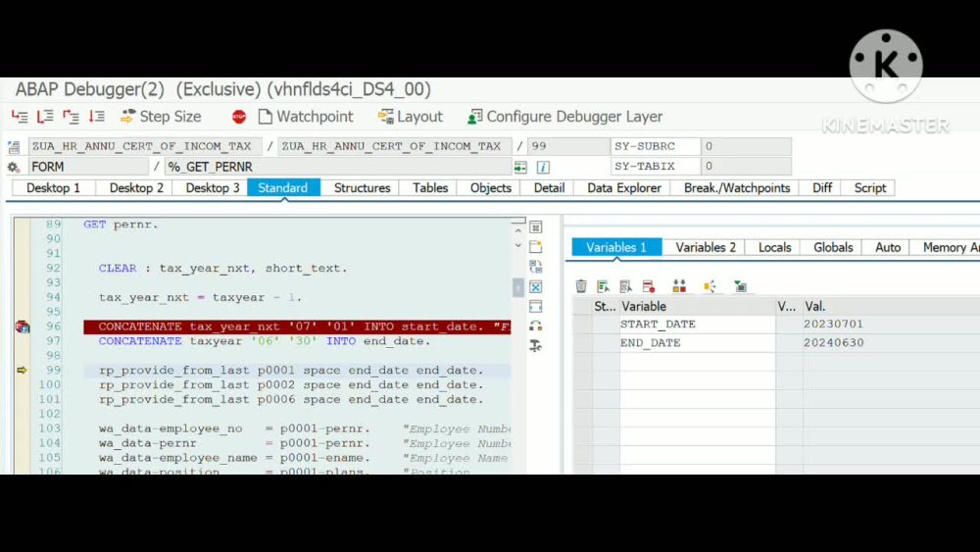980x552 pixels.
Task: Click the END_DATE variable cell
Action: click(697, 342)
